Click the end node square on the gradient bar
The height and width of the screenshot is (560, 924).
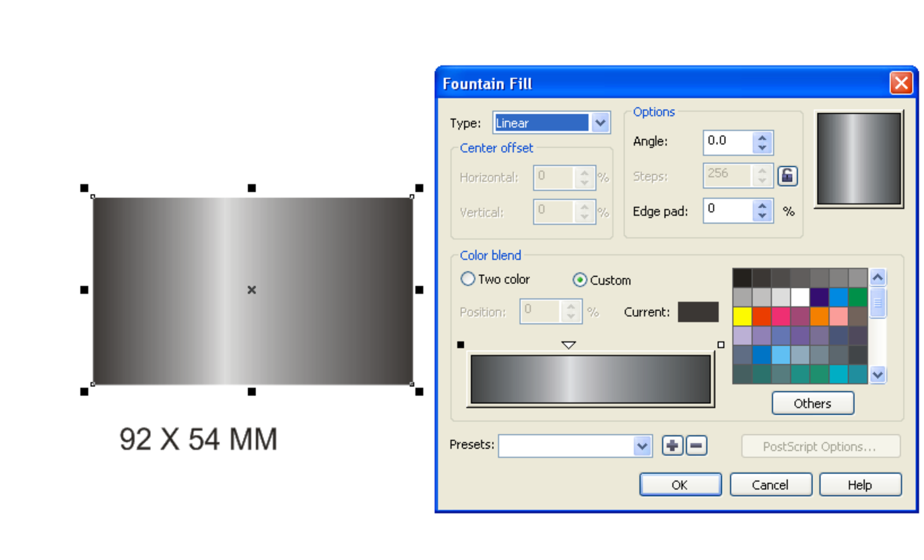point(721,345)
